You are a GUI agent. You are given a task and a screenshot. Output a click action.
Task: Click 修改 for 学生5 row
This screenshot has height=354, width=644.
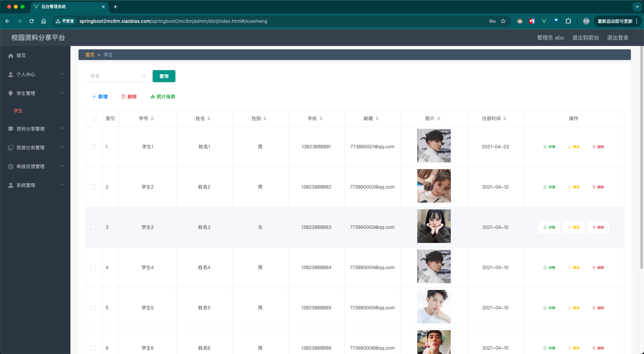tap(574, 308)
